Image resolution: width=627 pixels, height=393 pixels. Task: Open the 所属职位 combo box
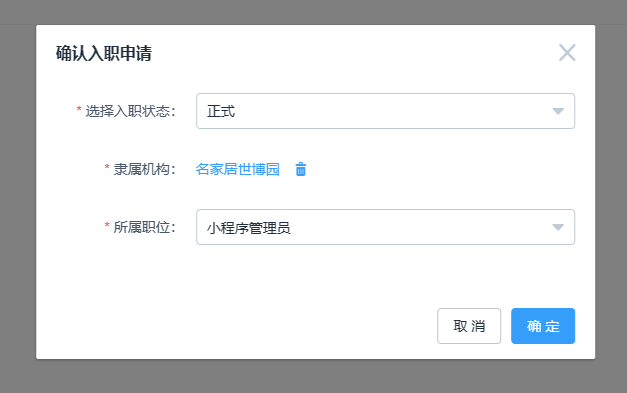[385, 227]
